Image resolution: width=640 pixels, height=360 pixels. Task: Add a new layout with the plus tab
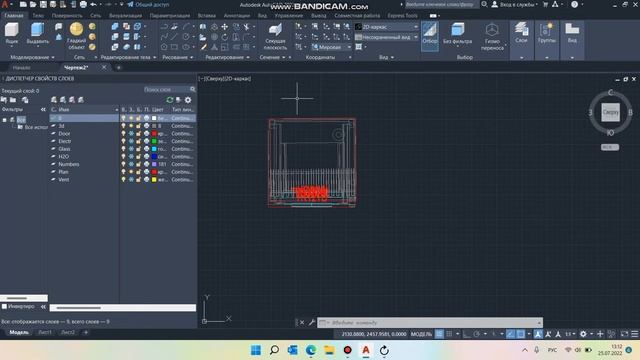pos(86,332)
